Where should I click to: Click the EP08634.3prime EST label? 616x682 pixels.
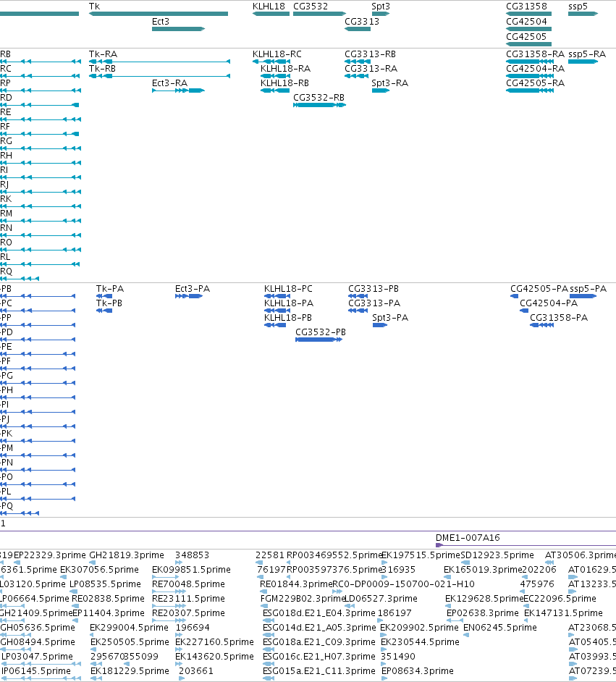click(x=418, y=671)
